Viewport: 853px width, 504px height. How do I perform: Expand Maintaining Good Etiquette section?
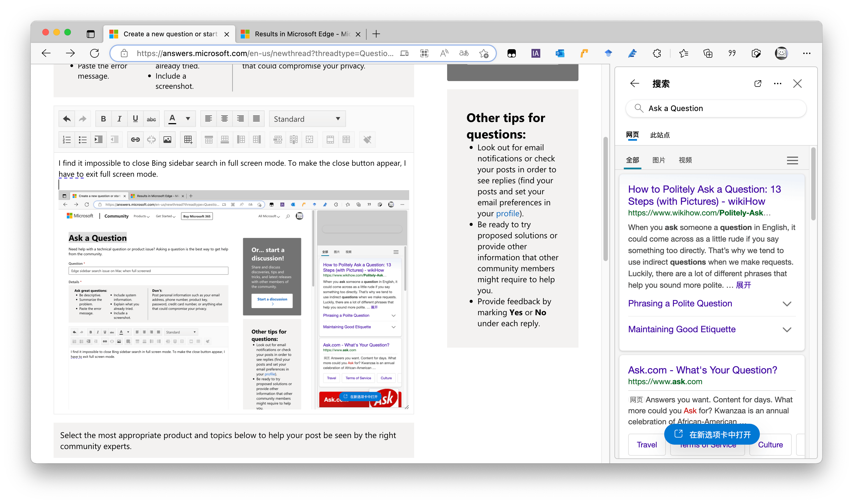(786, 329)
